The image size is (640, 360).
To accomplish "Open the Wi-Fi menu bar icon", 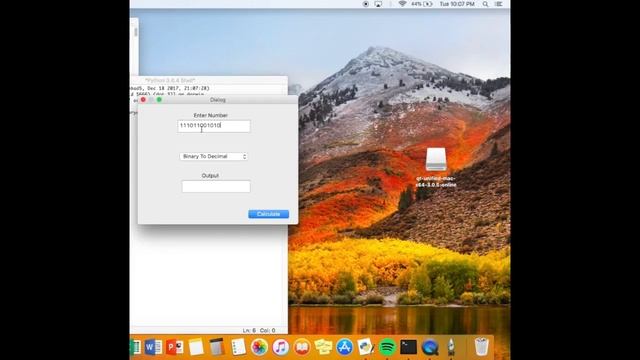I will point(402,4).
